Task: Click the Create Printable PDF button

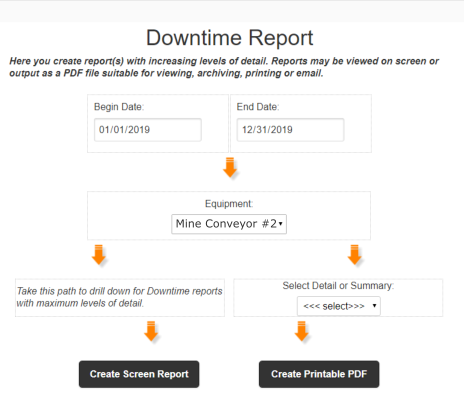Action: tap(319, 374)
